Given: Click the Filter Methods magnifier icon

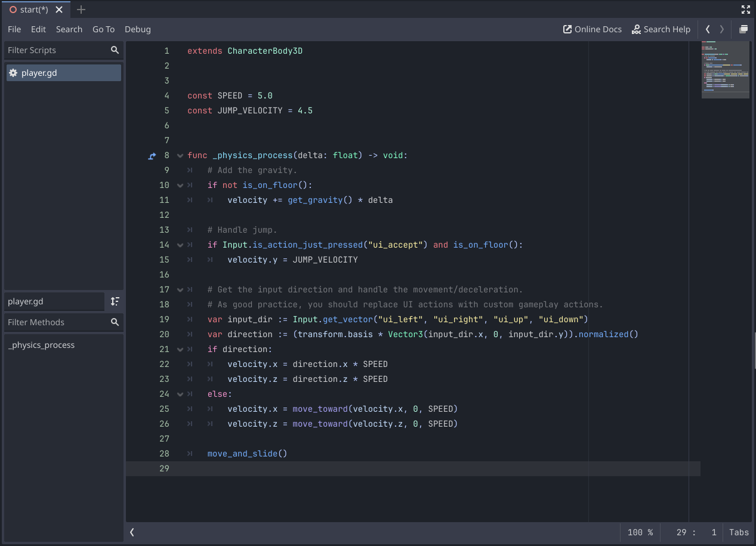Looking at the screenshot, I should click(113, 322).
